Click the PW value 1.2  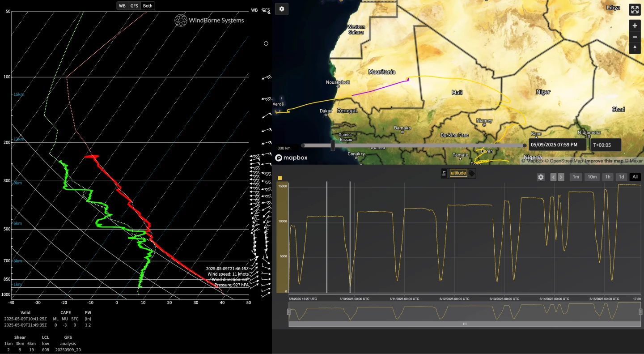click(88, 325)
